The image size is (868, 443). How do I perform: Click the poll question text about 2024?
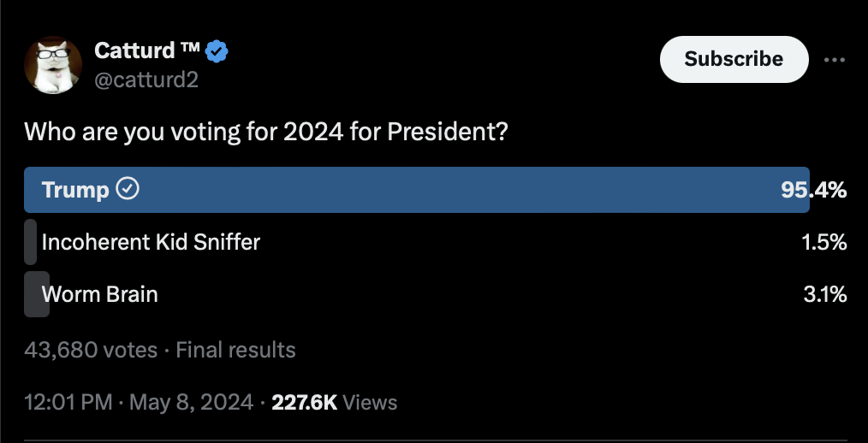[265, 132]
